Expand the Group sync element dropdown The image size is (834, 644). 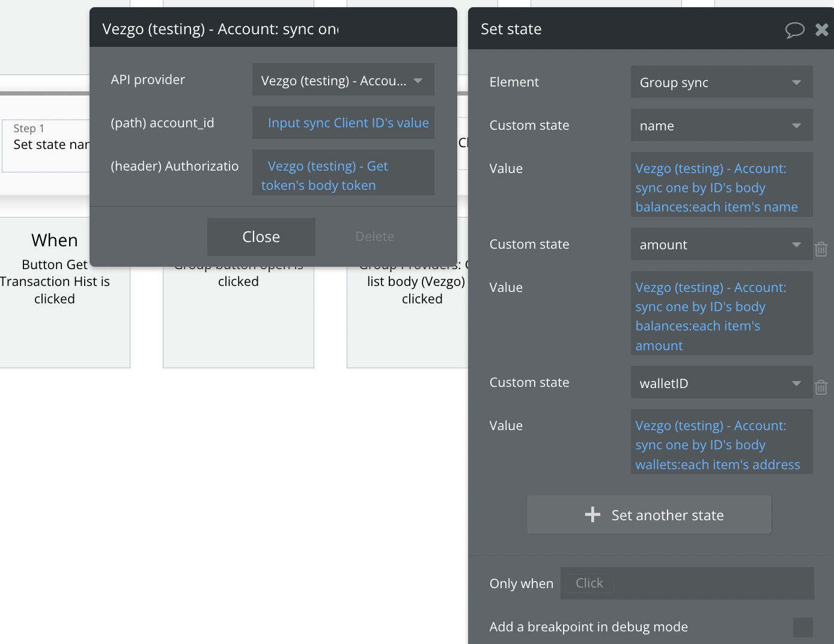721,82
